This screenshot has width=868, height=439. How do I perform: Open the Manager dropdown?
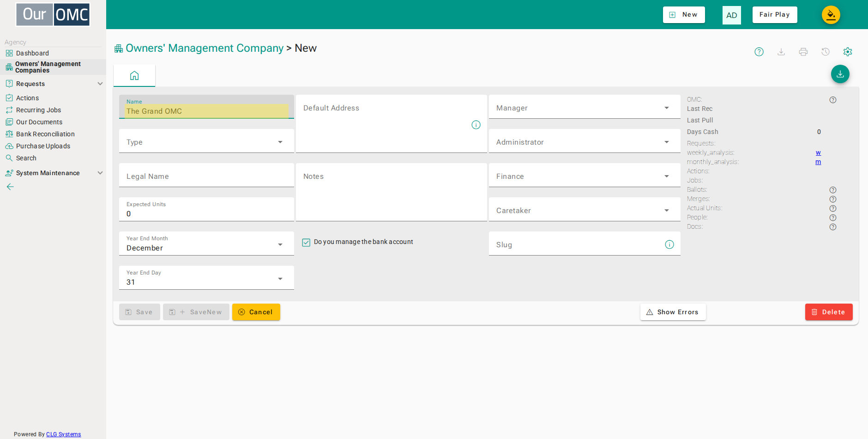(585, 107)
